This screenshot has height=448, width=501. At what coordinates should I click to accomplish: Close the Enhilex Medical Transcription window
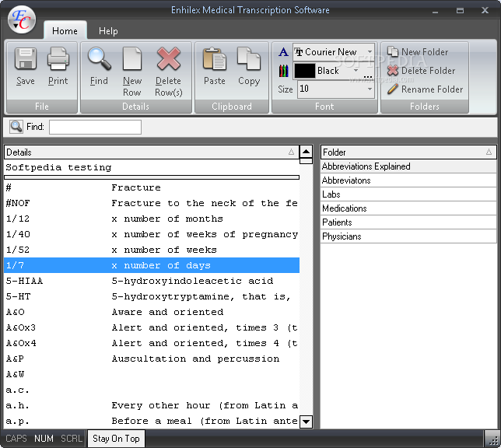tap(485, 10)
